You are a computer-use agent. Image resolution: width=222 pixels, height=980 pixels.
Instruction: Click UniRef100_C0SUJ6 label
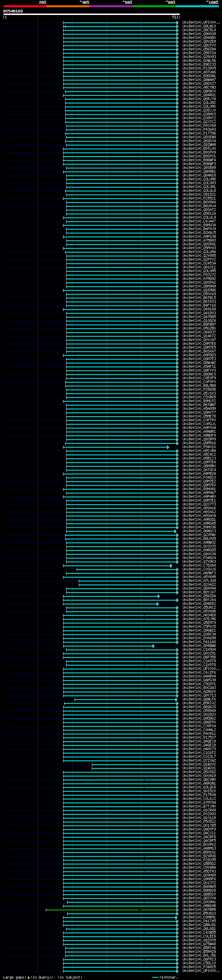tap(199, 569)
